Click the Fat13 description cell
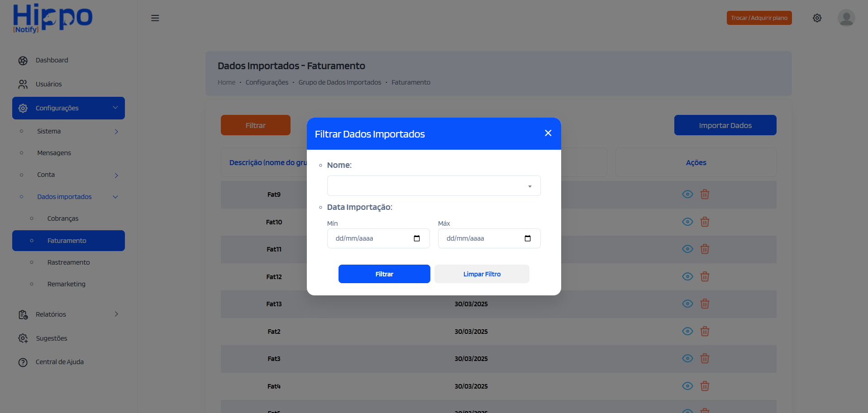Screen dimensions: 868x413 pos(274,304)
